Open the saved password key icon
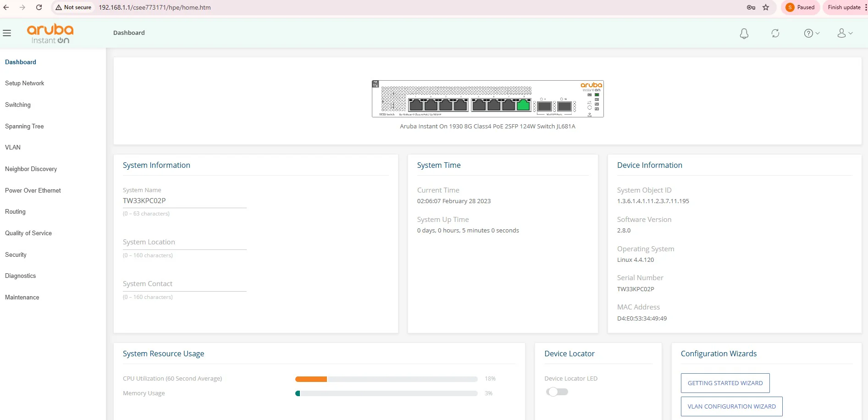This screenshot has height=420, width=868. (x=751, y=7)
